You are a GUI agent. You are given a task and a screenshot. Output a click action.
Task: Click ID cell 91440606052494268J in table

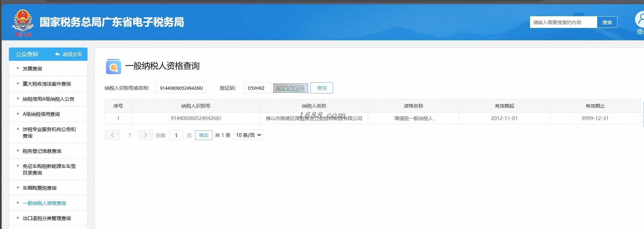click(196, 118)
